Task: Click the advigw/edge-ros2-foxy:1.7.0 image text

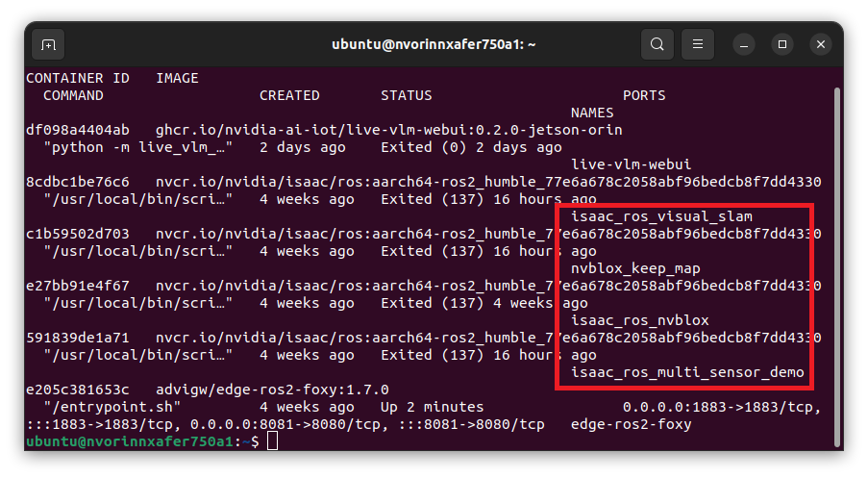Action: pos(272,390)
